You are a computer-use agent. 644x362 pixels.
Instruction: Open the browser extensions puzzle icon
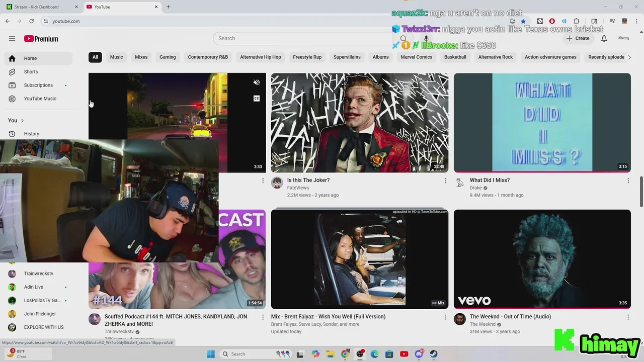tap(577, 21)
